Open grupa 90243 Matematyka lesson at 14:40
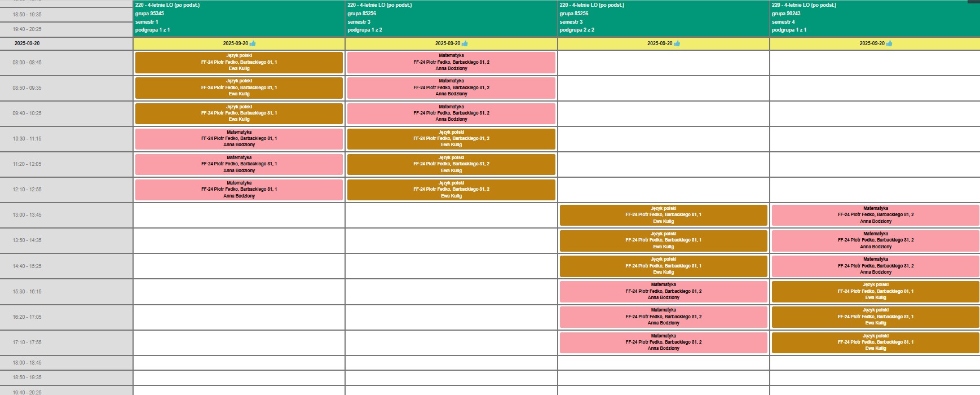 pyautogui.click(x=876, y=266)
